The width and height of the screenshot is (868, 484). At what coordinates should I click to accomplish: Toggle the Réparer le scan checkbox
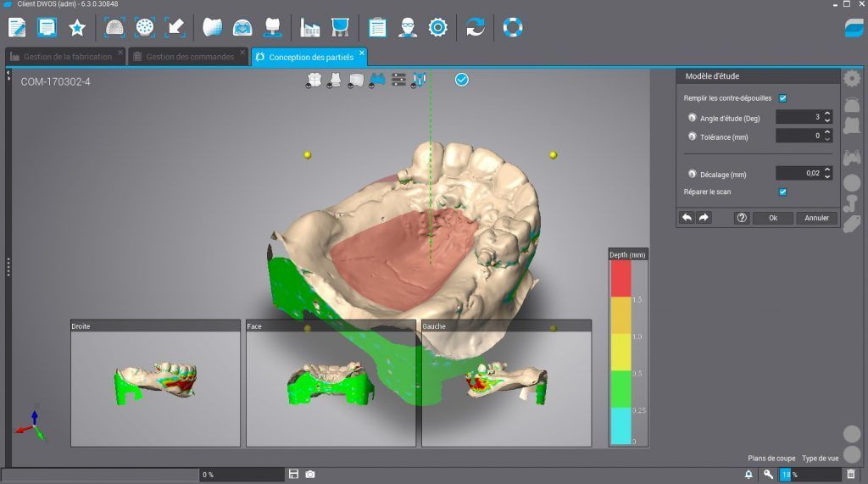pyautogui.click(x=782, y=192)
